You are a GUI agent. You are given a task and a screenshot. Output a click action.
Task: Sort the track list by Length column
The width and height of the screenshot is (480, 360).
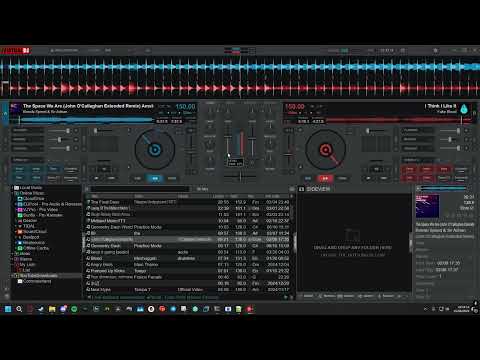[x=219, y=196]
